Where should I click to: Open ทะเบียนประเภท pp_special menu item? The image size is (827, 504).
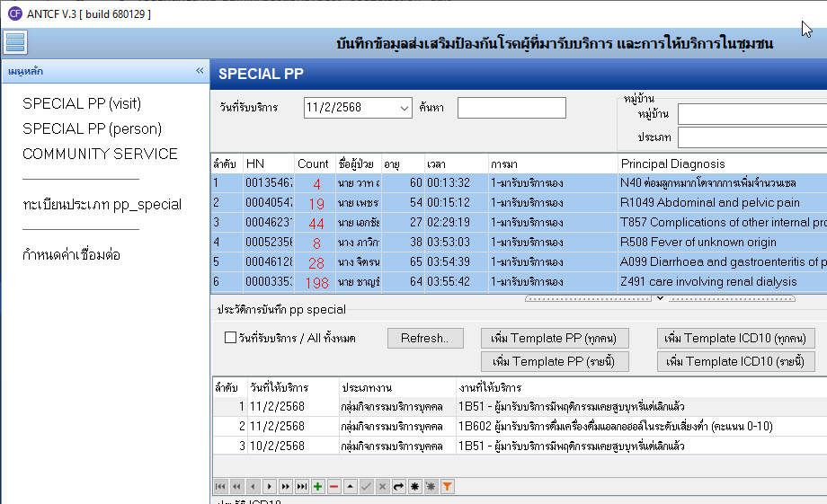coord(102,204)
